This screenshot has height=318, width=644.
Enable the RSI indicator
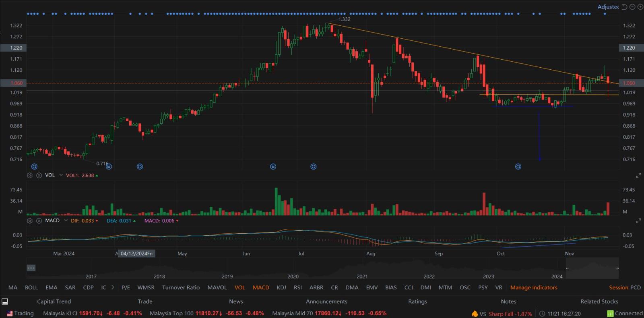[298, 288]
